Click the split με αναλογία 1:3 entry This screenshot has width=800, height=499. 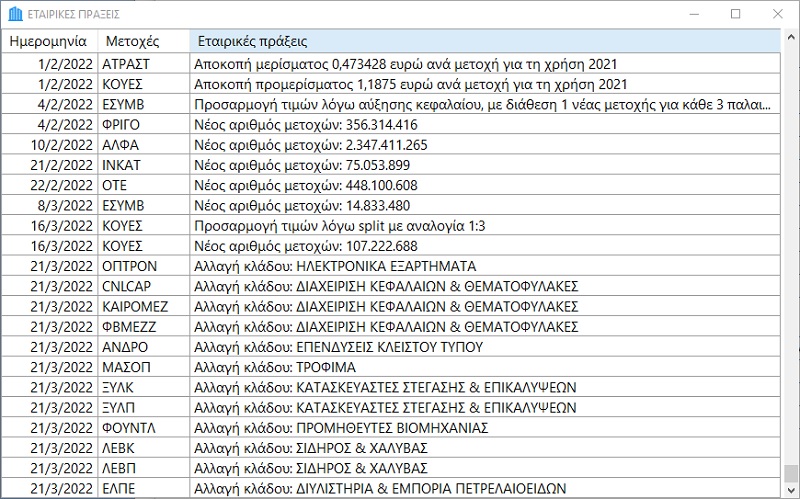485,226
